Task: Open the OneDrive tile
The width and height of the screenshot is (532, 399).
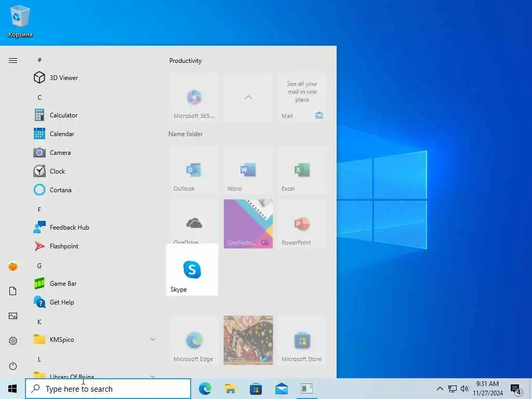Action: (194, 221)
